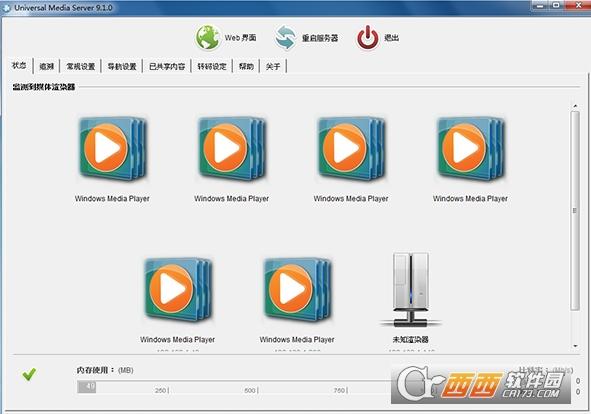Image resolution: width=591 pixels, height=414 pixels.
Task: Open the Web 界面 globe icon
Action: click(208, 38)
